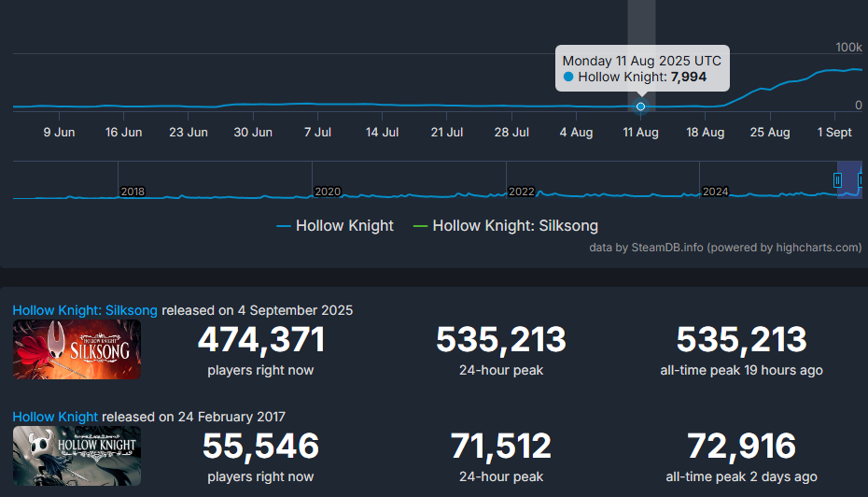This screenshot has width=868, height=497.
Task: Click the Hollow Knight '71,512' 24-hour peak
Action: tap(501, 446)
